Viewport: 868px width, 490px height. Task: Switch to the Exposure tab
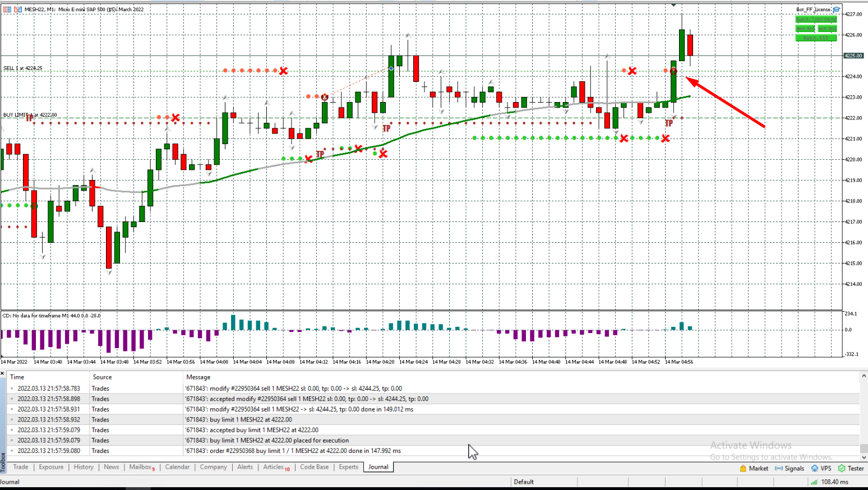coord(51,467)
